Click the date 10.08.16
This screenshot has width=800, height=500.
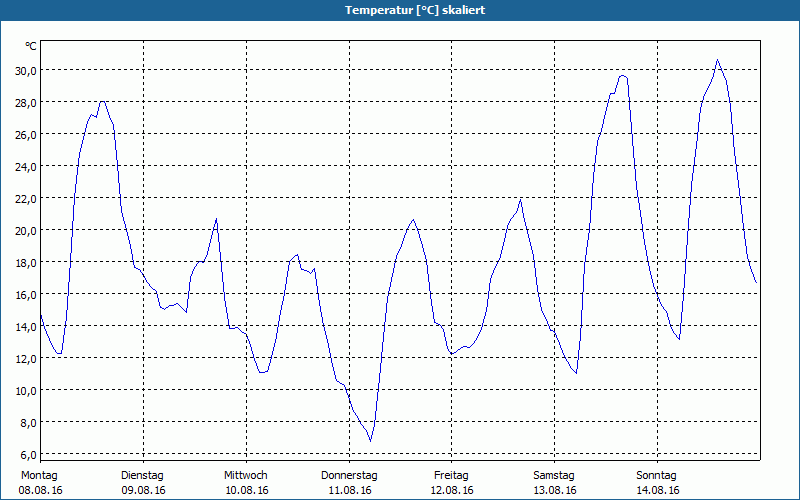point(247,491)
